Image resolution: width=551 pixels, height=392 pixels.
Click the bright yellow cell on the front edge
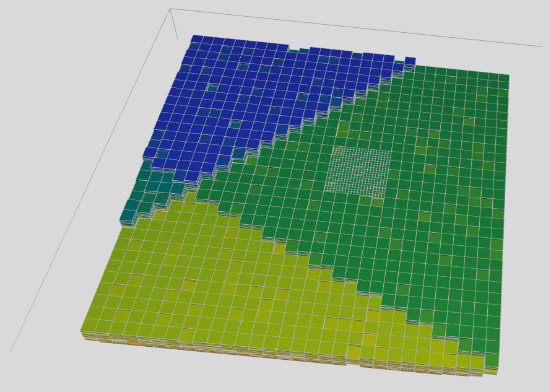[354, 352]
